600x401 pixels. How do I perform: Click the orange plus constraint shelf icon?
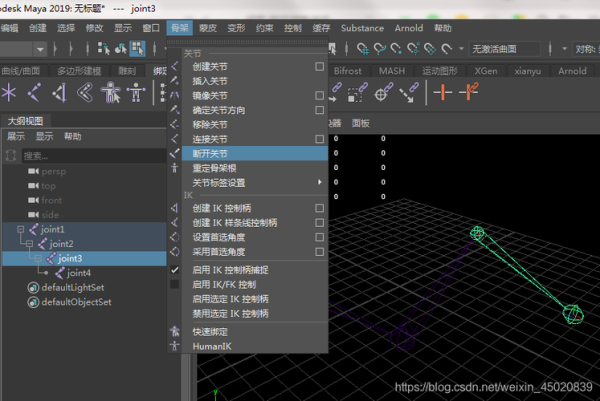pyautogui.click(x=442, y=92)
